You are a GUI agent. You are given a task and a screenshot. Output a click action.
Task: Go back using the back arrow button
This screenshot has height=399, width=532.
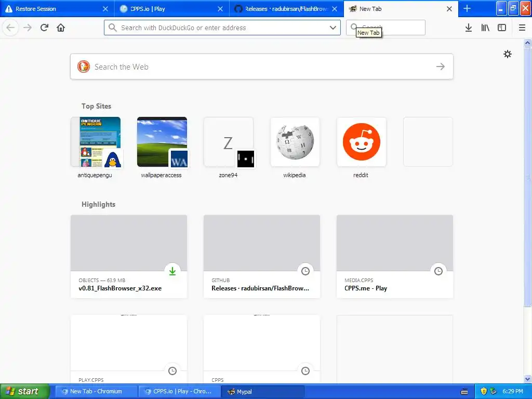[x=10, y=28]
